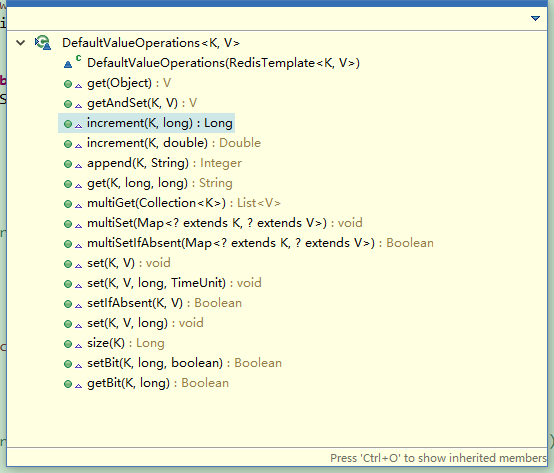Collapse the DefaultValueOperations<K, V> tree node
The width and height of the screenshot is (554, 473).
[x=21, y=43]
